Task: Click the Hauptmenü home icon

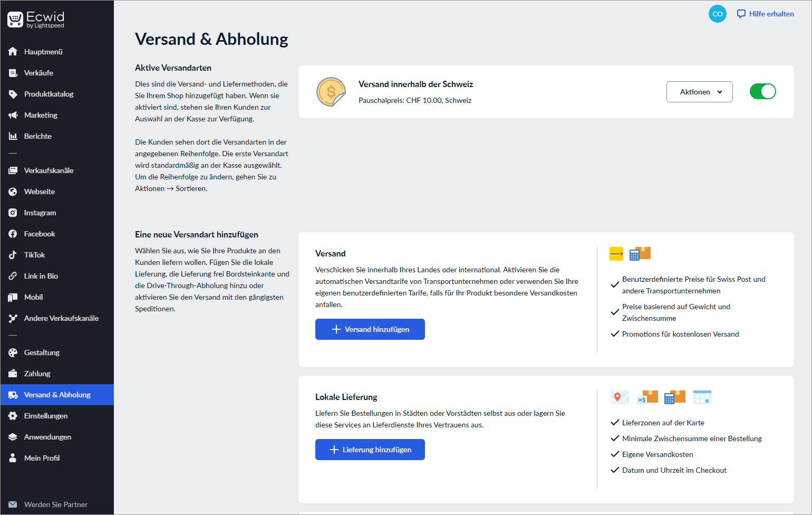Action: (13, 52)
